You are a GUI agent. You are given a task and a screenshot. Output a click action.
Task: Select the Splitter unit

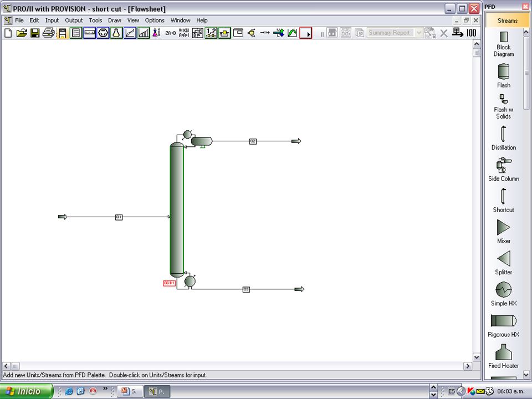(x=504, y=263)
